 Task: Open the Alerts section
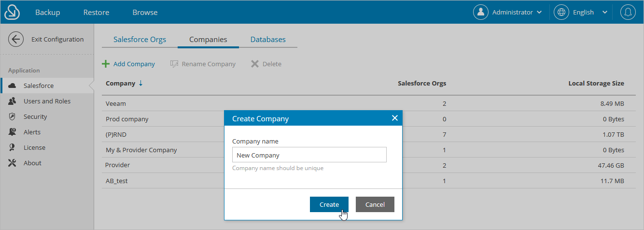(x=47, y=132)
